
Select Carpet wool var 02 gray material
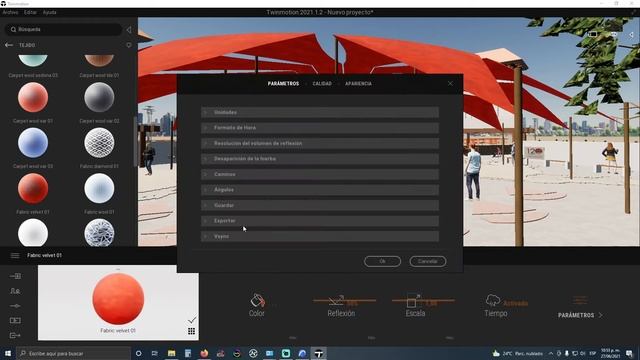[x=99, y=97]
